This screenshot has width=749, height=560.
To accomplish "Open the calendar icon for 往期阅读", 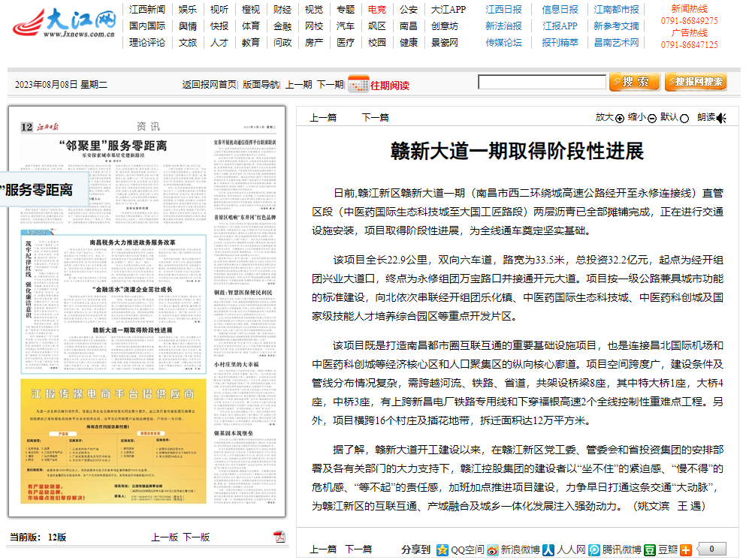I will click(358, 83).
